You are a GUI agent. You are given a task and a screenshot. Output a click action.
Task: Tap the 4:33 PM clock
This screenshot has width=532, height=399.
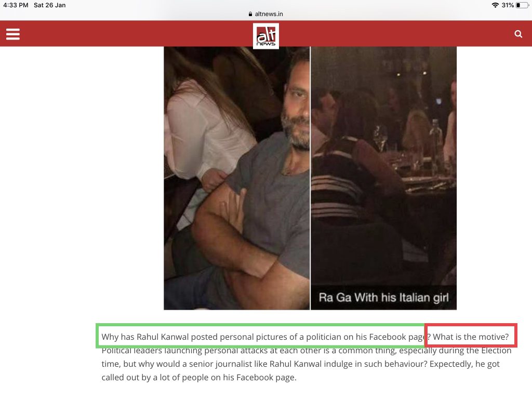16,5
